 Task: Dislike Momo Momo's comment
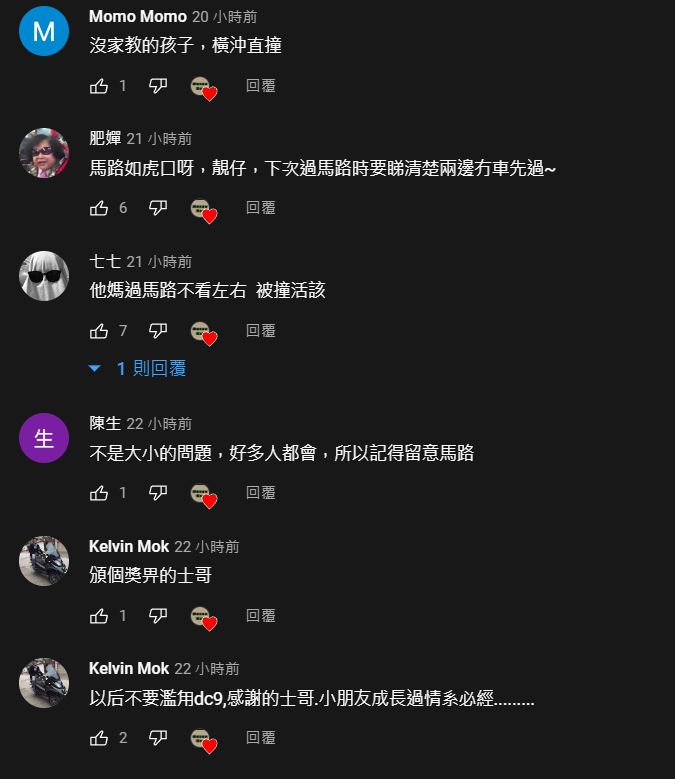(158, 86)
